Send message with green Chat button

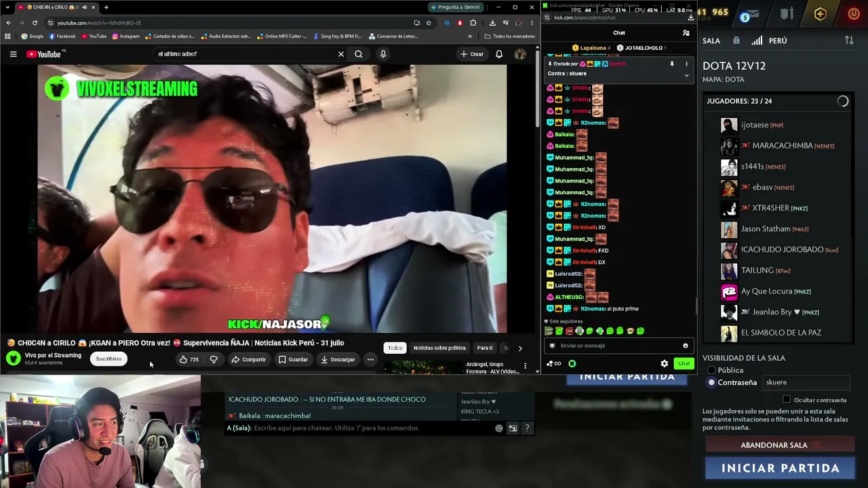point(684,364)
